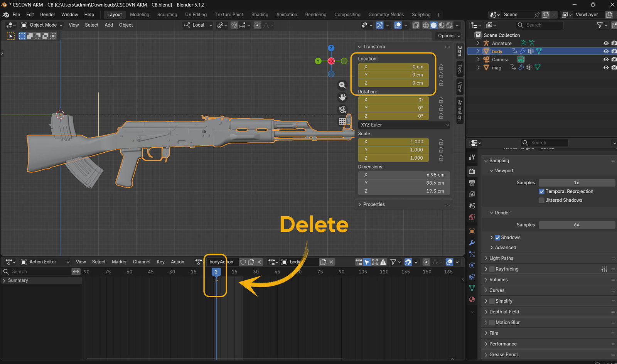Click the zoom magnifier icon in viewport

tap(342, 85)
